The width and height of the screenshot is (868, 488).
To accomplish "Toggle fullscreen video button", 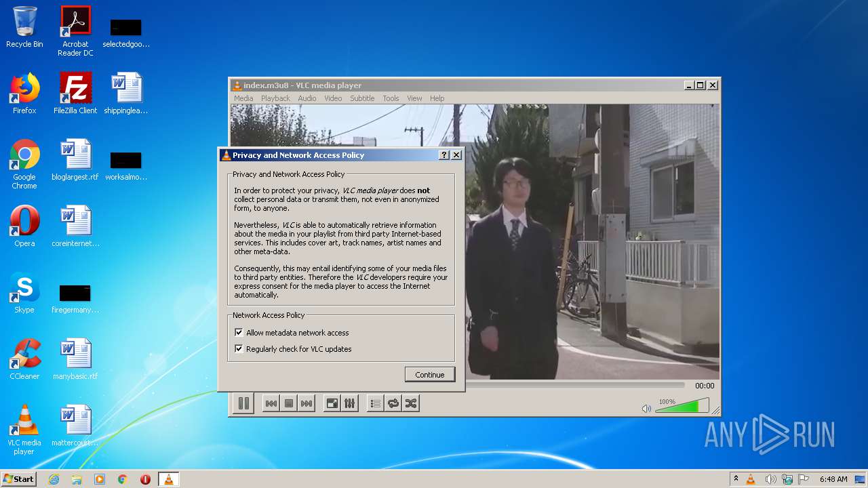I will click(x=332, y=403).
